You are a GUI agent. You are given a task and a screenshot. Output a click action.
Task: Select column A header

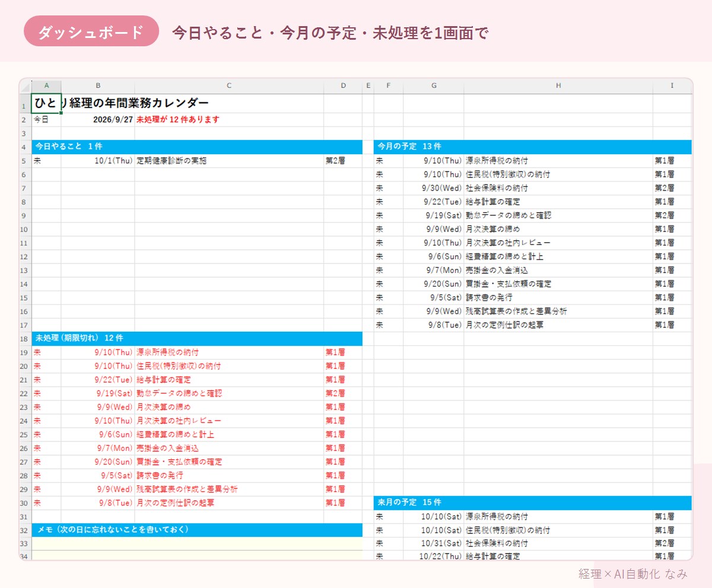click(x=46, y=86)
